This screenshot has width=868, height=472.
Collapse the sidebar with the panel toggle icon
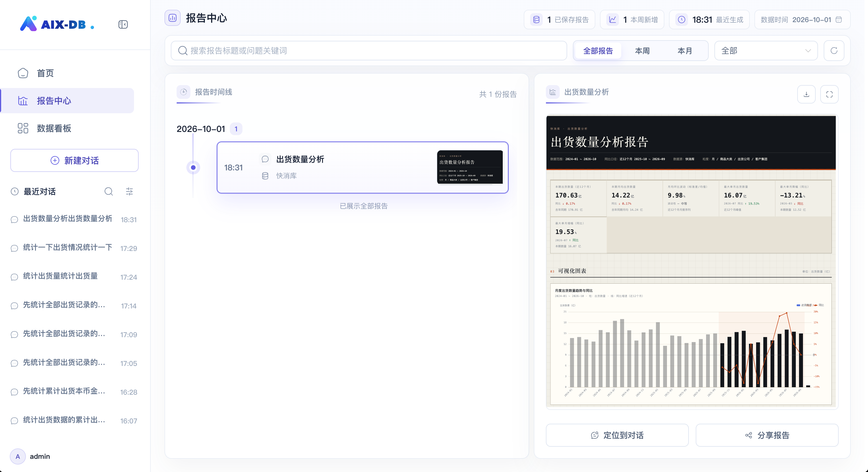[123, 24]
